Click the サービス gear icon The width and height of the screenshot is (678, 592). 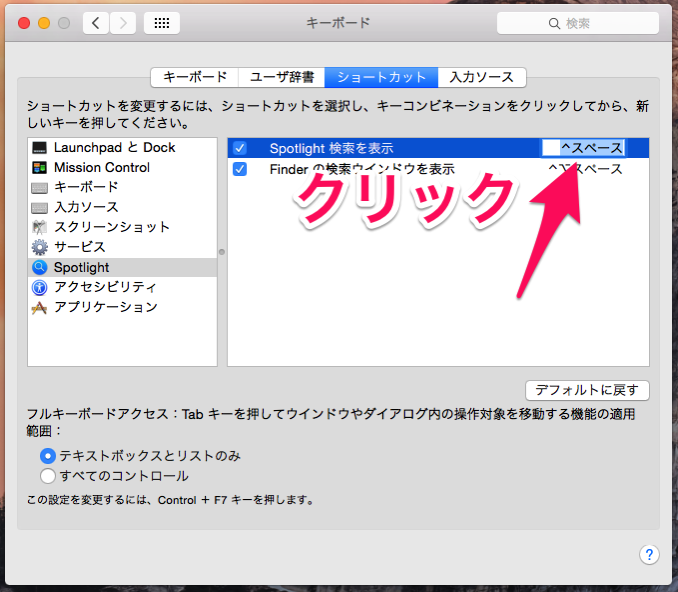39,247
